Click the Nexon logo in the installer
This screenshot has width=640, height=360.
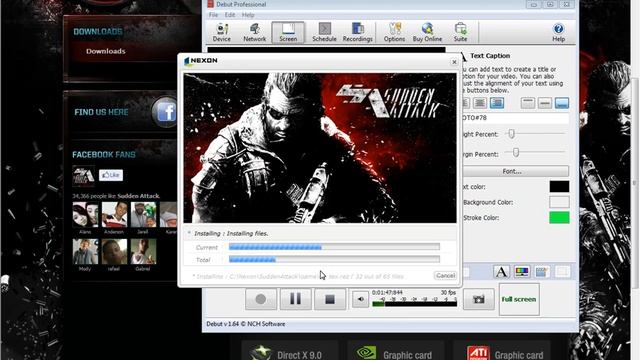(201, 61)
